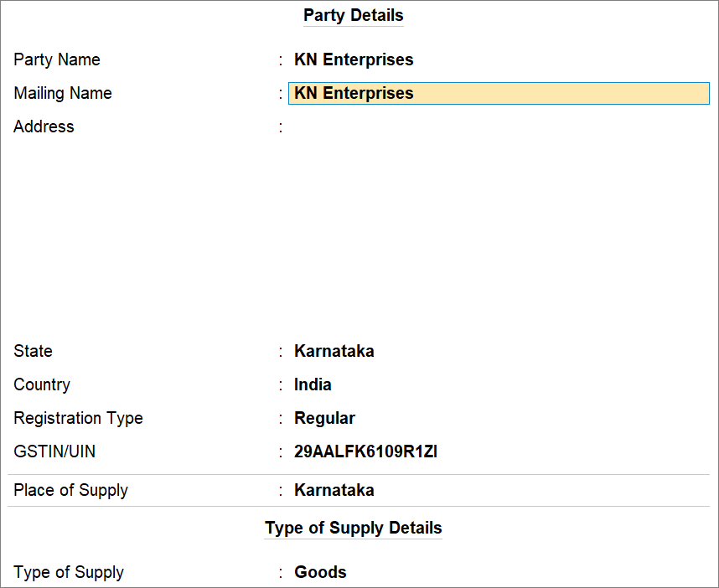Viewport: 719px width, 588px height.
Task: Click the empty Address field
Action: click(x=499, y=127)
